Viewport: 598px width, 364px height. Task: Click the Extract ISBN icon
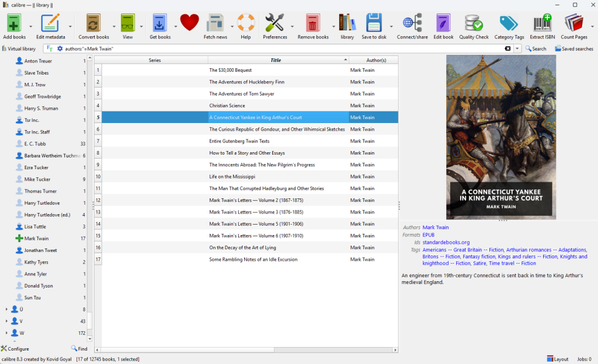tap(542, 23)
